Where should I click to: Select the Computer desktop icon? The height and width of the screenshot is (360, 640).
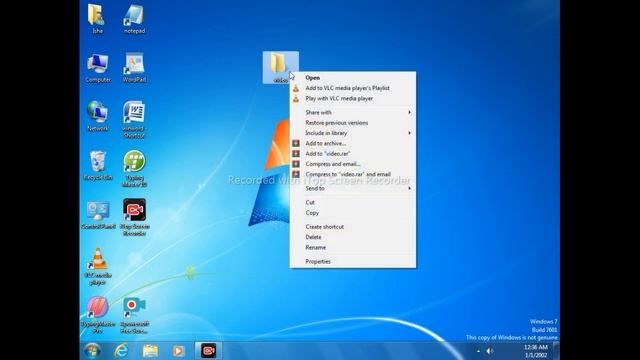(x=98, y=68)
